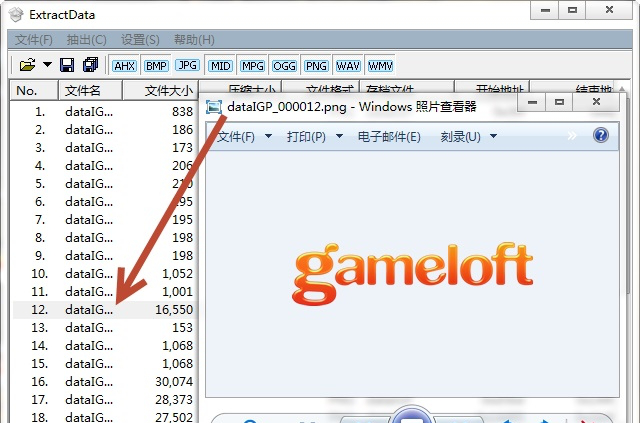The height and width of the screenshot is (439, 640).
Task: Select row 16 with size 30,074
Action: 104,381
